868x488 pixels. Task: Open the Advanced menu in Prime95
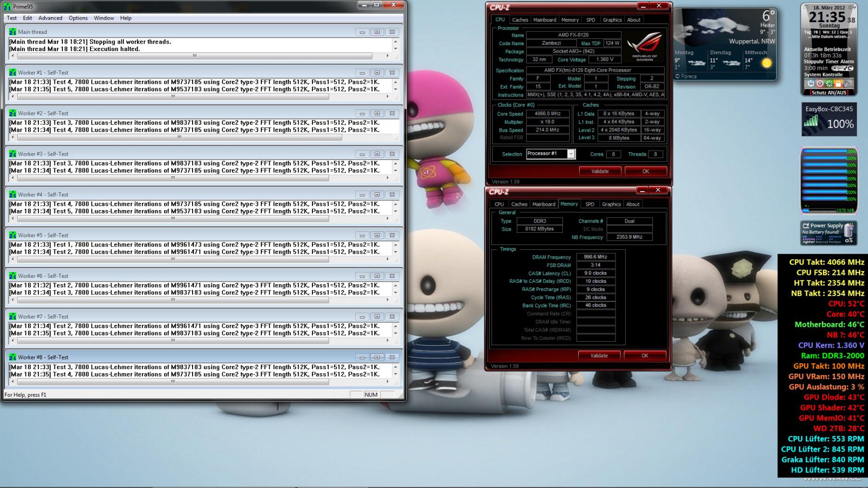[x=50, y=18]
